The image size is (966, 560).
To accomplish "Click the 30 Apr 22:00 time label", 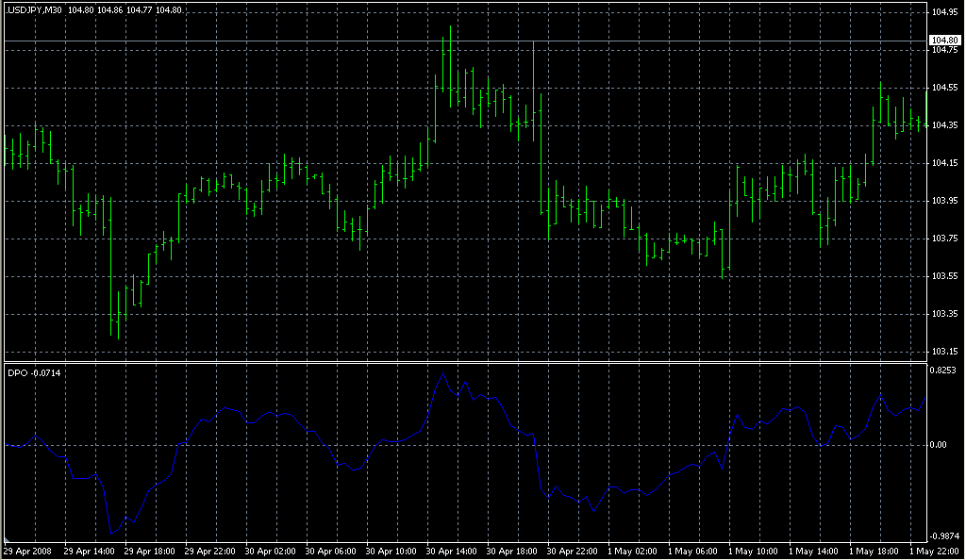I will 575,551.
